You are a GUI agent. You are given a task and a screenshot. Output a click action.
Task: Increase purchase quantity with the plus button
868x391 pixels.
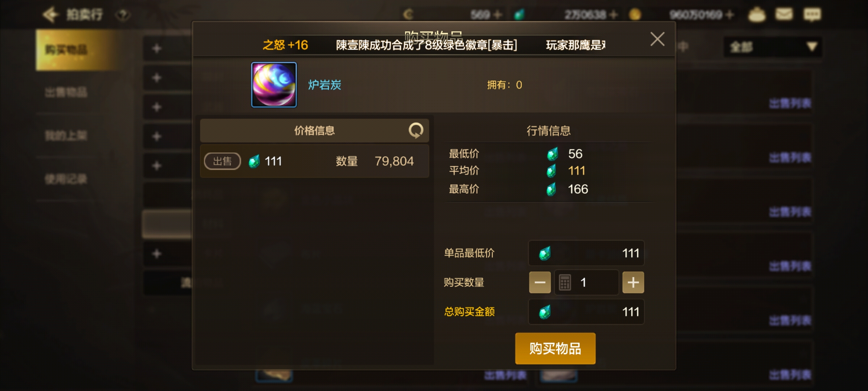pyautogui.click(x=633, y=282)
